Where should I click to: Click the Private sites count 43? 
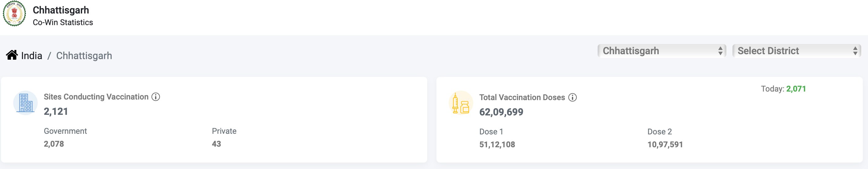[x=216, y=144]
